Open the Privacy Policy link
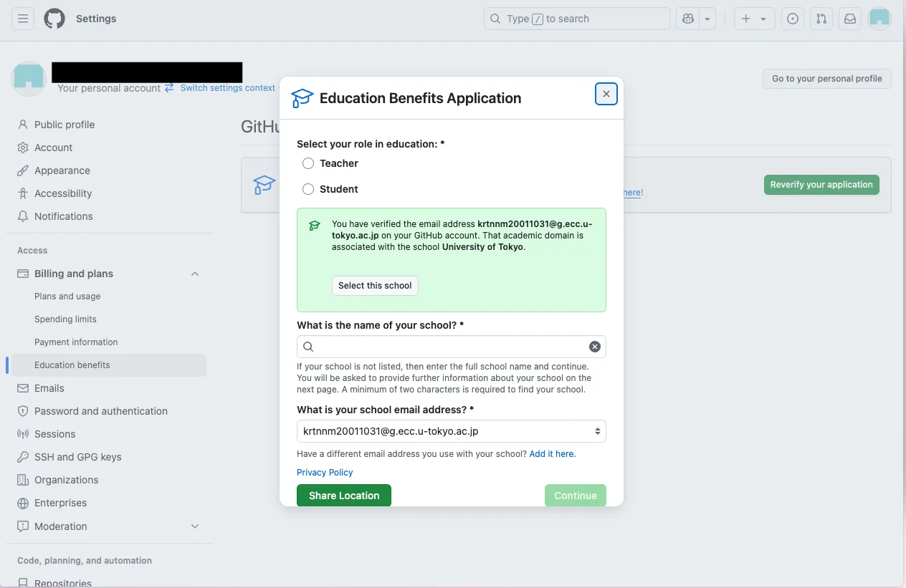 point(325,473)
